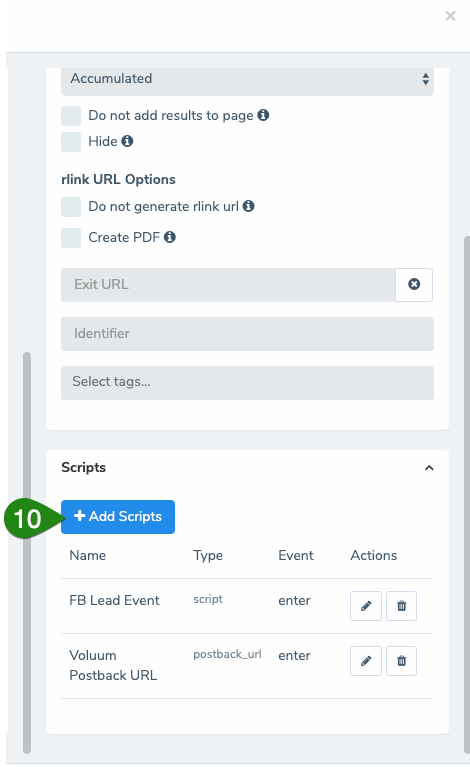Viewport: 470px width, 767px height.
Task: Collapse the Scripts section
Action: (x=429, y=468)
